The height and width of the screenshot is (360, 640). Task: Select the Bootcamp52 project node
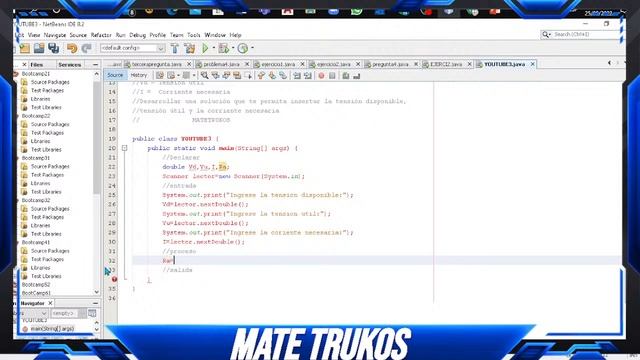36,284
